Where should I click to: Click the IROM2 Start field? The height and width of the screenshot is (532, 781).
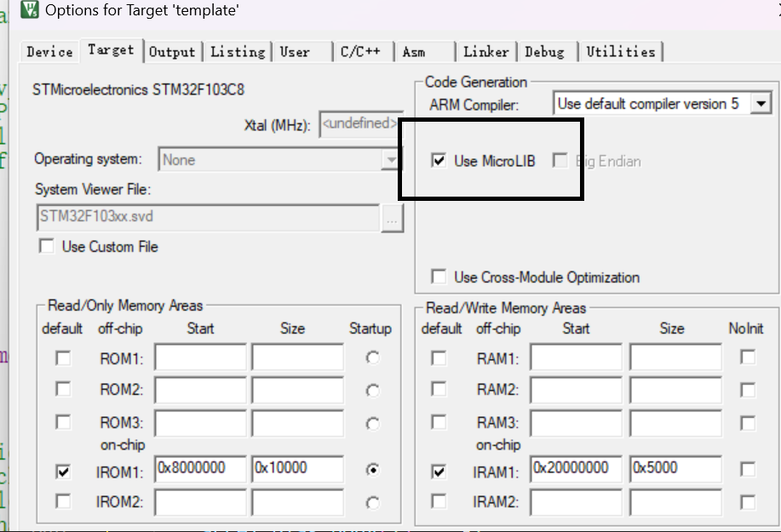(x=200, y=501)
